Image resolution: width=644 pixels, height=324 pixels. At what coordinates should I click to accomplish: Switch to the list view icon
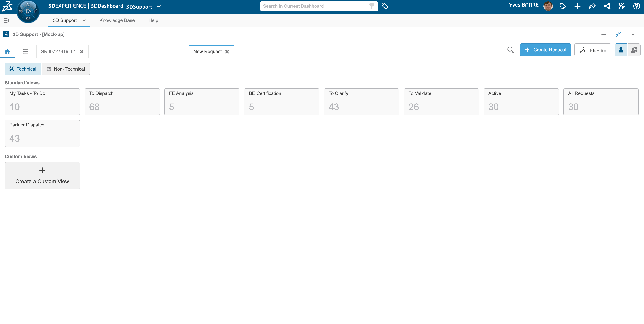26,51
